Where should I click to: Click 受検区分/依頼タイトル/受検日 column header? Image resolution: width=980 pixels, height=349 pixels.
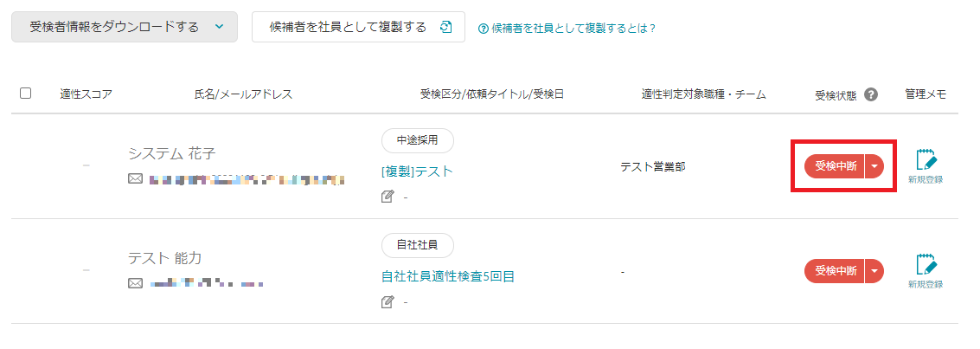pos(492,94)
